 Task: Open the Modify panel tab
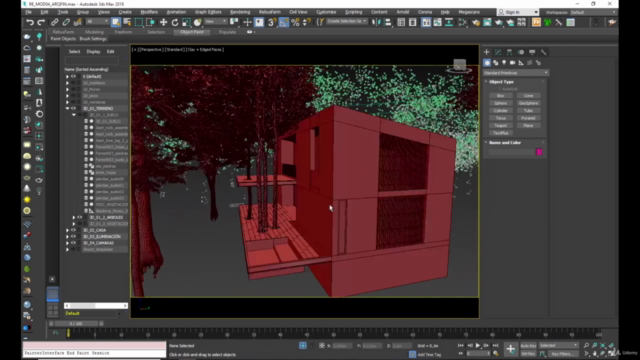(x=498, y=52)
